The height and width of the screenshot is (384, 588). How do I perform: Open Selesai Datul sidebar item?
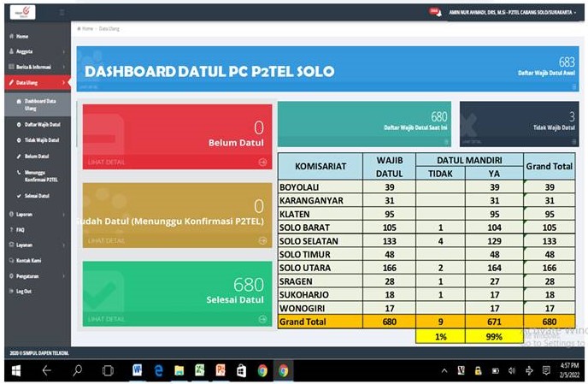(33, 196)
